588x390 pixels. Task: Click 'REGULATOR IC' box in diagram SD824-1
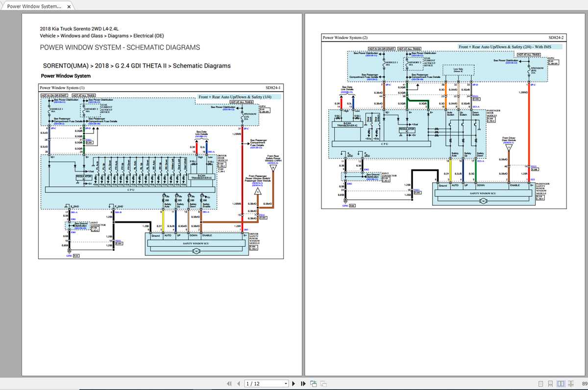[x=84, y=177]
